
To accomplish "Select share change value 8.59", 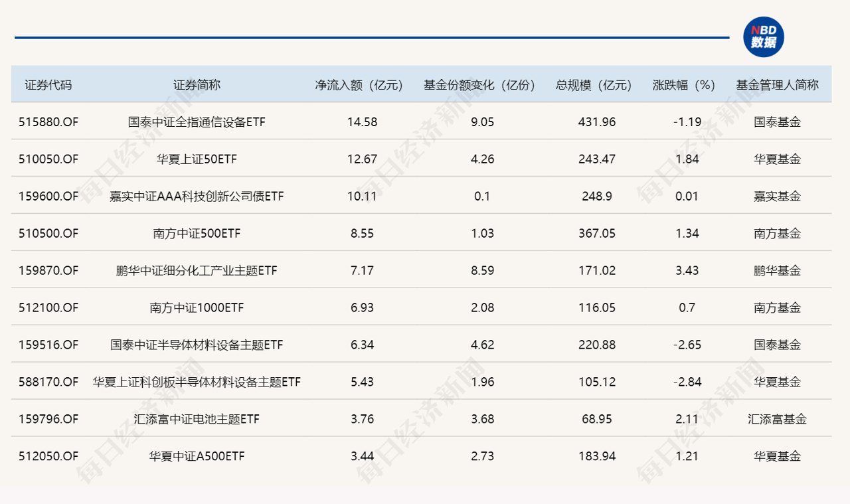I will pos(482,271).
